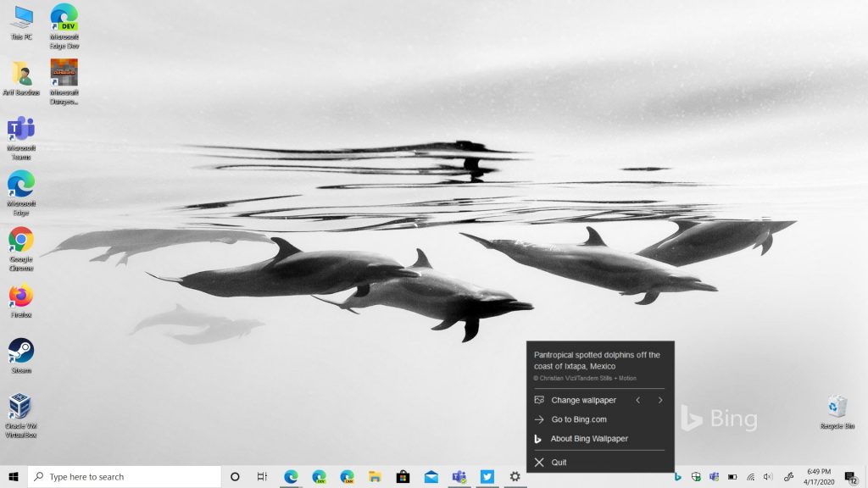
Task: Open the volume control in the tray
Action: pos(768,477)
